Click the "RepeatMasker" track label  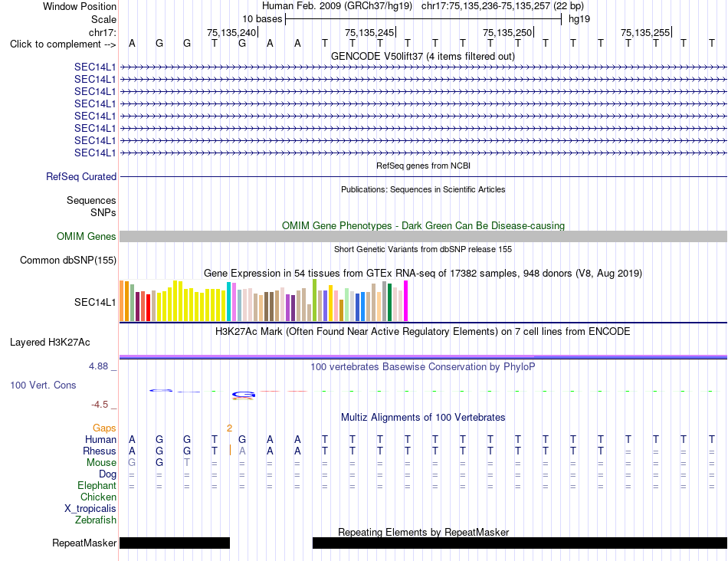click(84, 543)
